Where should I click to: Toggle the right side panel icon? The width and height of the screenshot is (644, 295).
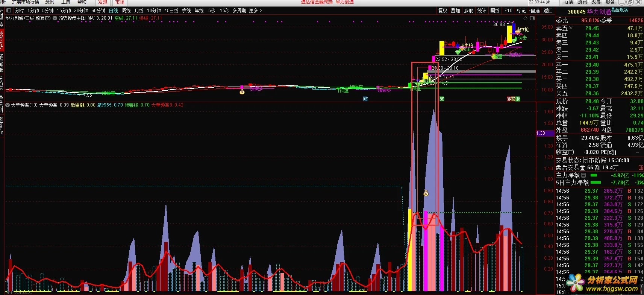(532, 18)
